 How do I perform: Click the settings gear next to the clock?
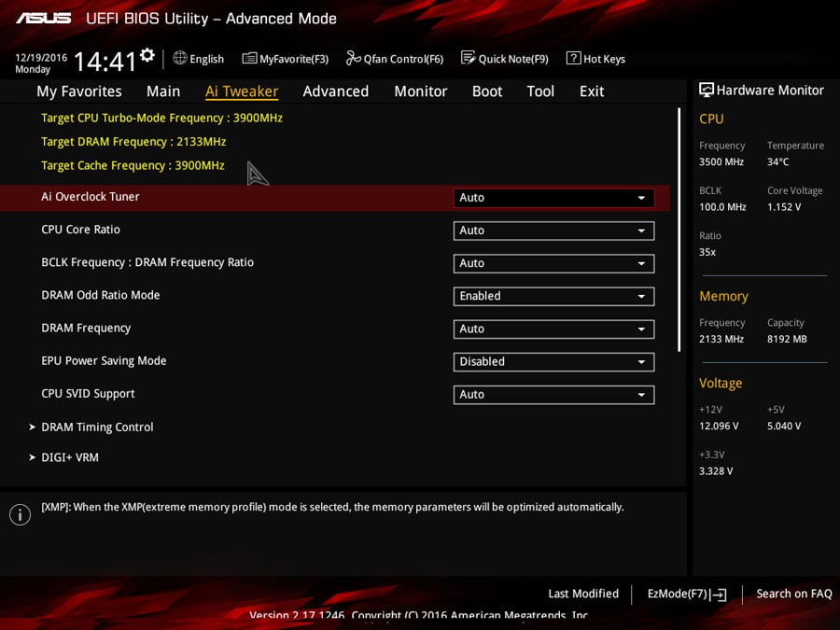(x=147, y=55)
